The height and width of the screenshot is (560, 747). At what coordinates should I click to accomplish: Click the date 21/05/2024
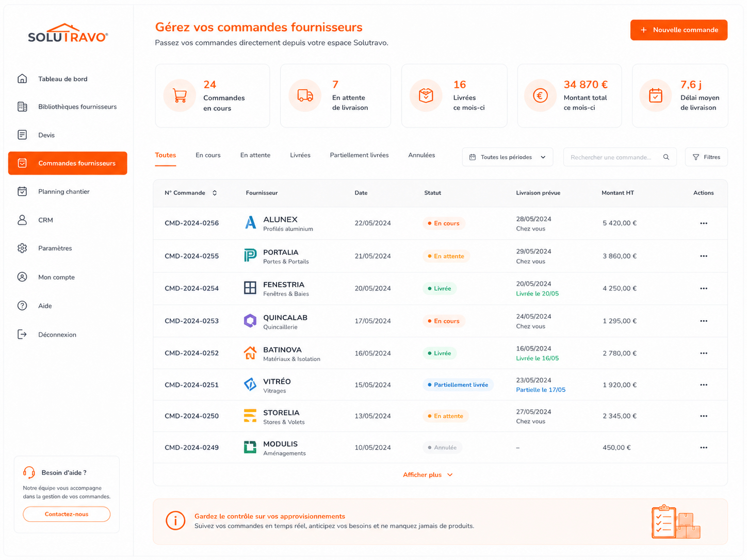point(372,256)
